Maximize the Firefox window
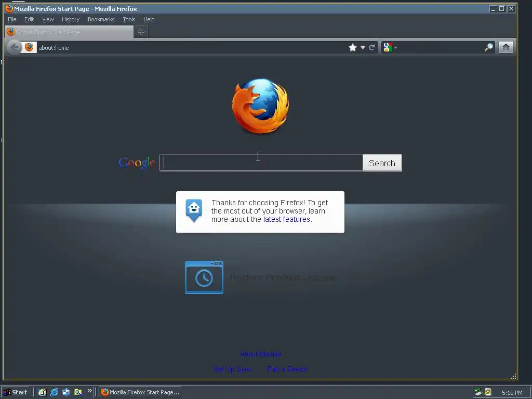Image resolution: width=532 pixels, height=399 pixels. coord(501,9)
